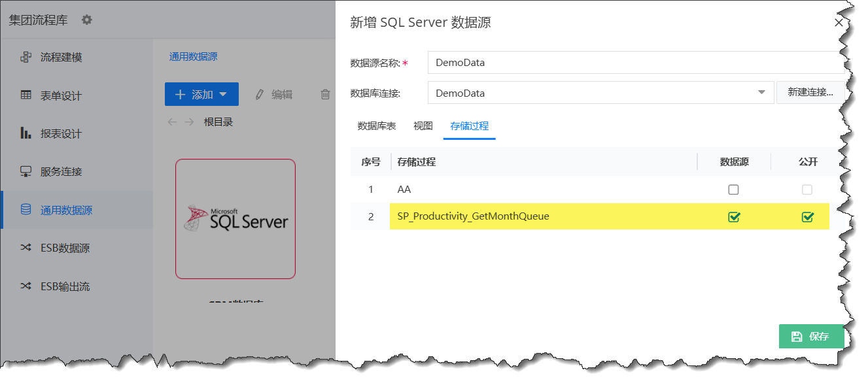This screenshot has height=383, width=868.
Task: Click the 数据源名称 input field
Action: click(631, 63)
